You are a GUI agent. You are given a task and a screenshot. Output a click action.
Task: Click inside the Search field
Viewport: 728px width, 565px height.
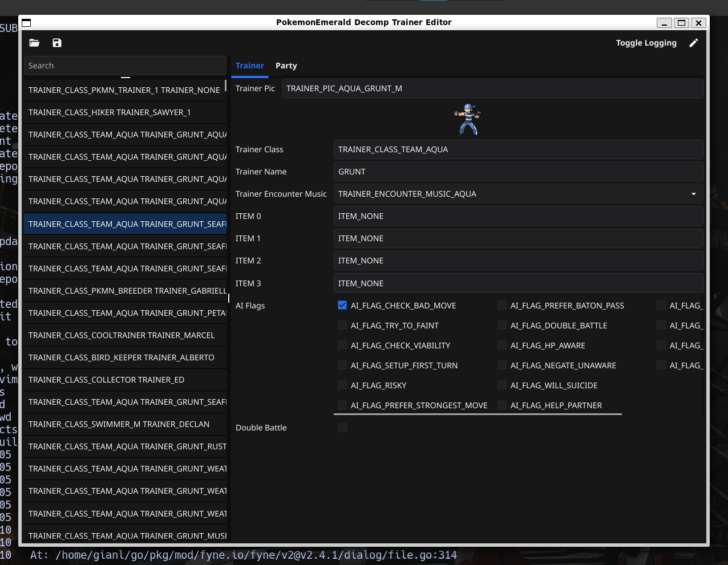[x=125, y=66]
